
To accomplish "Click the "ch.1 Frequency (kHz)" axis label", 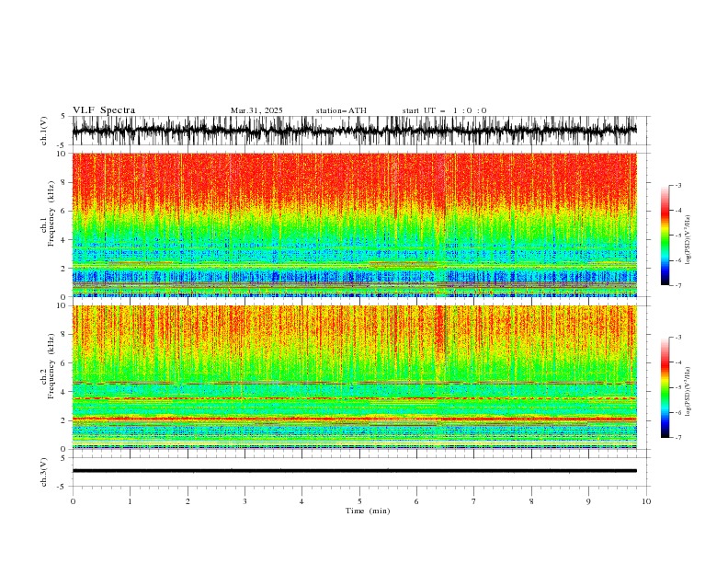I will (48, 213).
